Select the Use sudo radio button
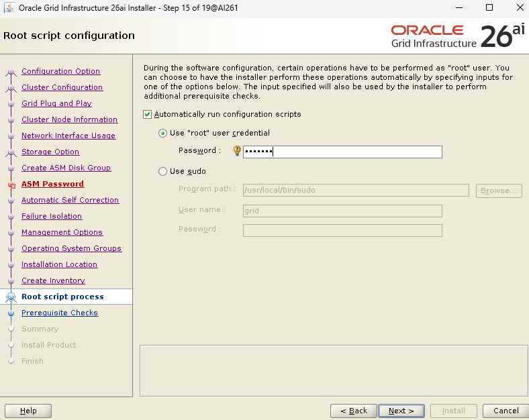This screenshot has height=420, width=529. coord(163,172)
